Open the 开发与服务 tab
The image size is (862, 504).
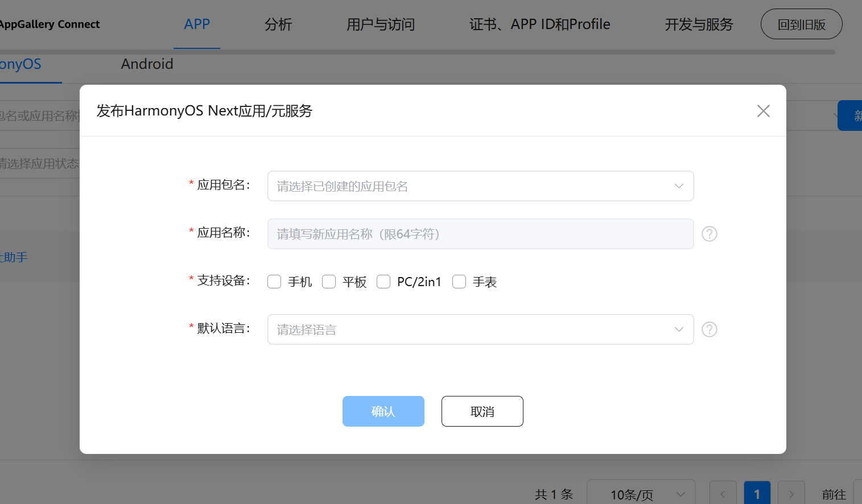coord(699,24)
